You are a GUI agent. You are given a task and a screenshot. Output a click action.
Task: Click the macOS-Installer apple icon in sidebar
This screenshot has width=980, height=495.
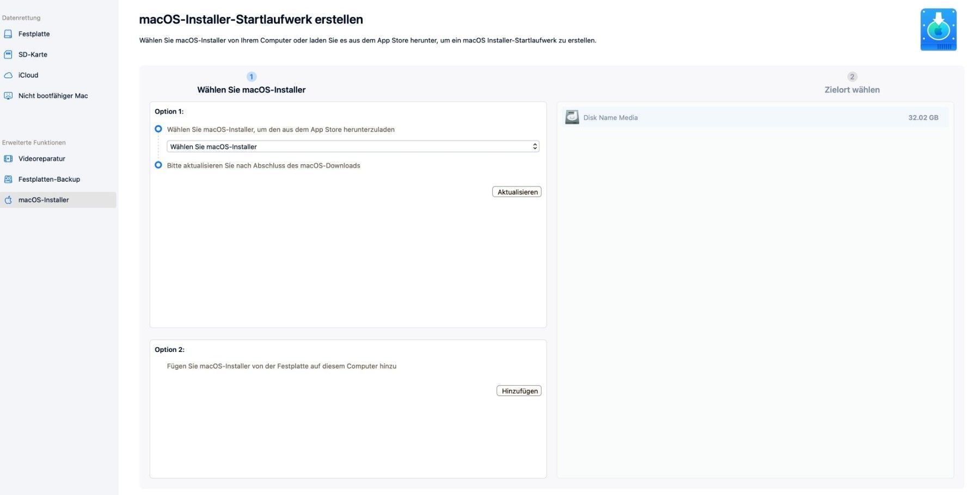pyautogui.click(x=8, y=200)
